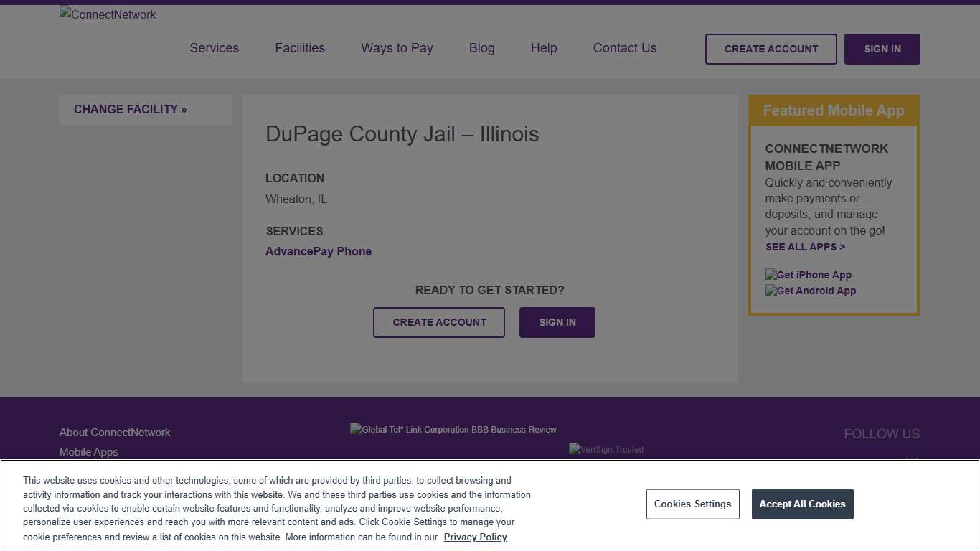Open the Privacy Policy link

[475, 537]
